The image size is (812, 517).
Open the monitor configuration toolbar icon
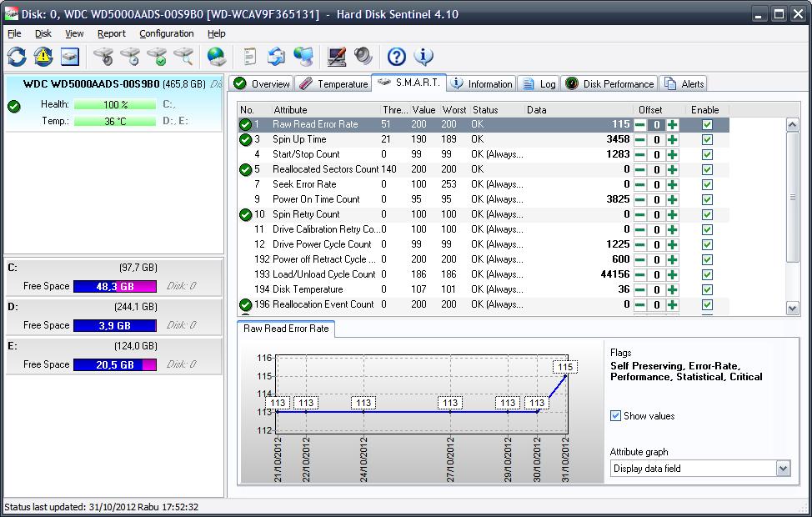point(337,56)
